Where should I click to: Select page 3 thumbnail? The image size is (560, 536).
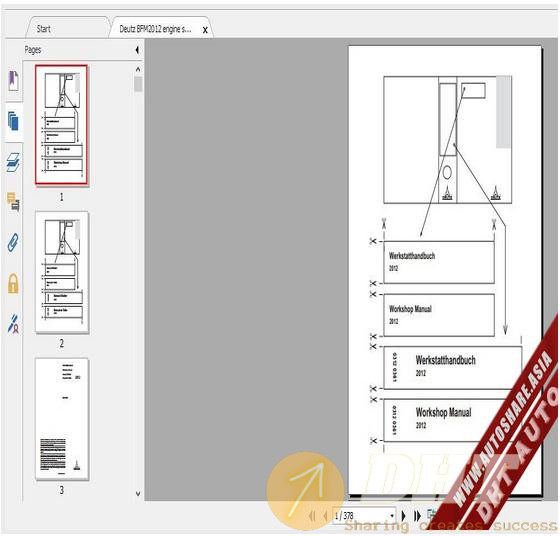pos(62,419)
